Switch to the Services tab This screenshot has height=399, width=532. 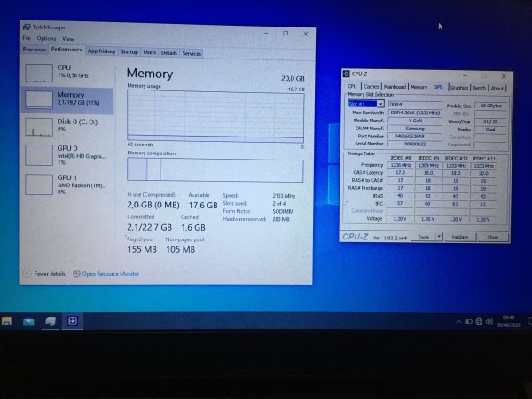click(192, 53)
